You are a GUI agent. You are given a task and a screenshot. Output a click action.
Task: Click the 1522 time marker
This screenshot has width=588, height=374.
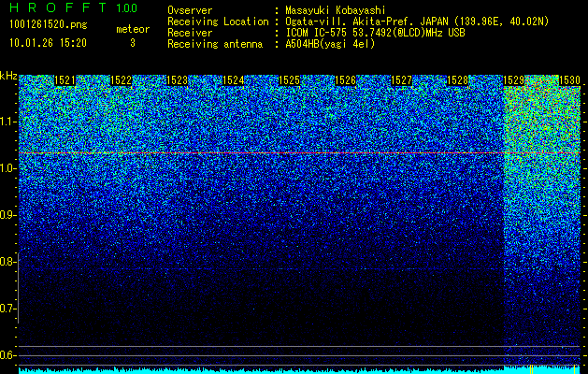[x=122, y=80]
